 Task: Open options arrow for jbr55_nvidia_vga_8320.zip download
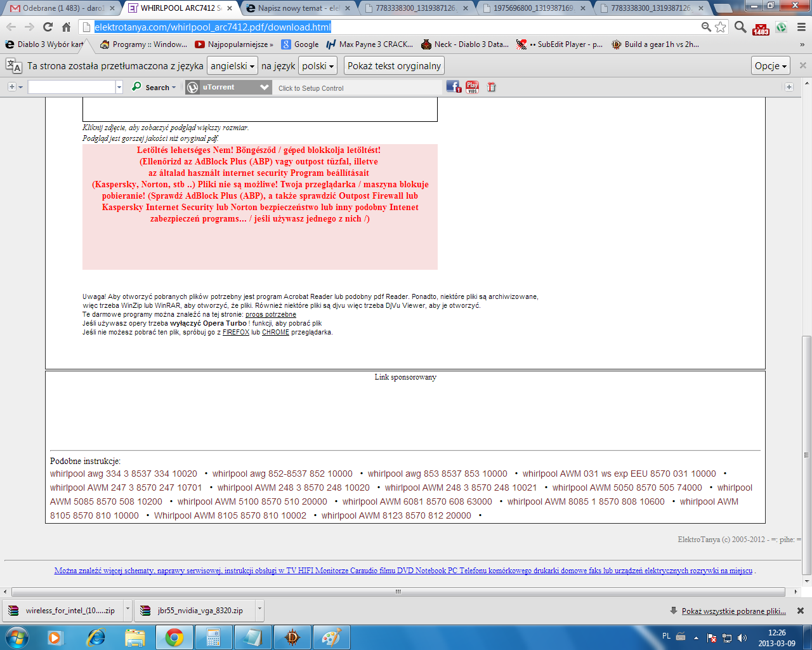(259, 609)
